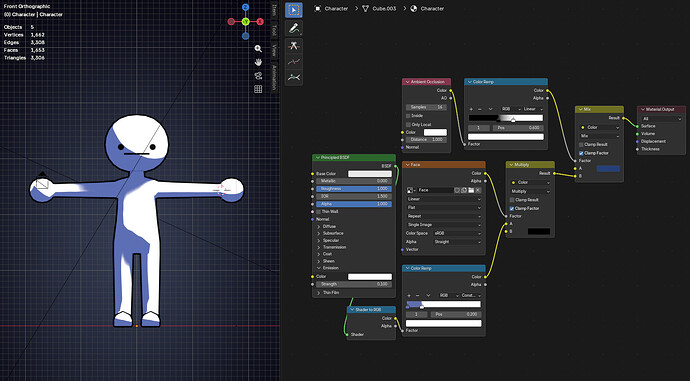
Task: Click the Metallic slider in Principled BSDF
Action: pyautogui.click(x=354, y=181)
